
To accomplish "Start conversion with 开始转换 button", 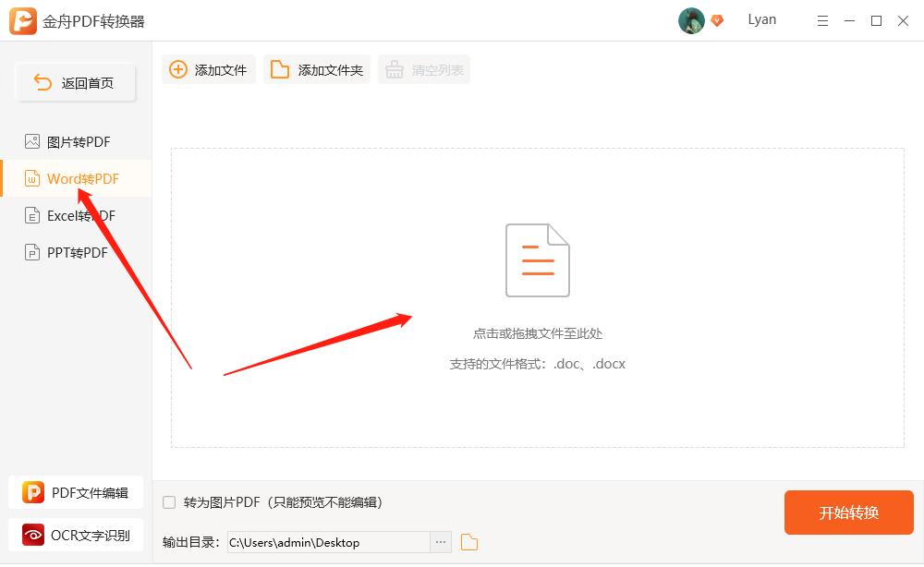I will [x=848, y=513].
